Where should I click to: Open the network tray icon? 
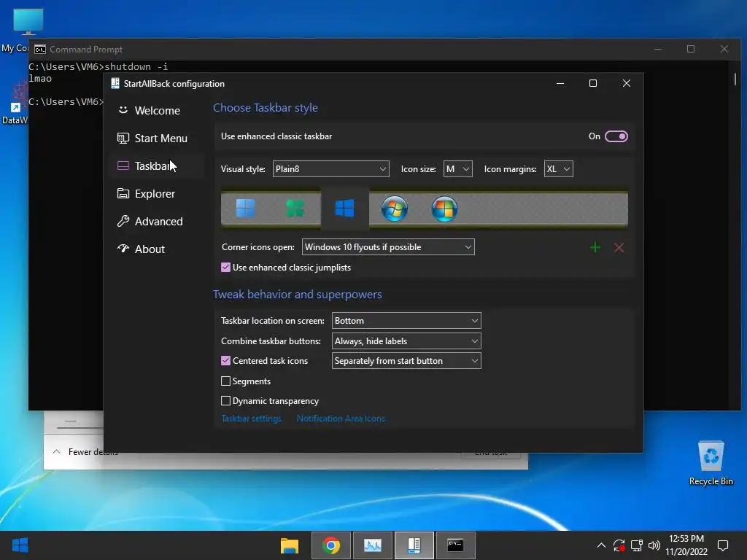click(x=636, y=545)
